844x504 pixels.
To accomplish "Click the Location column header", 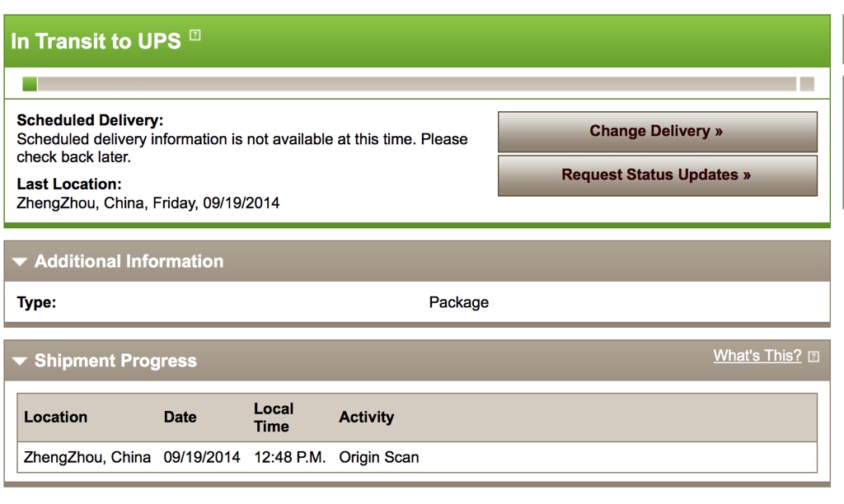I will coord(55,417).
